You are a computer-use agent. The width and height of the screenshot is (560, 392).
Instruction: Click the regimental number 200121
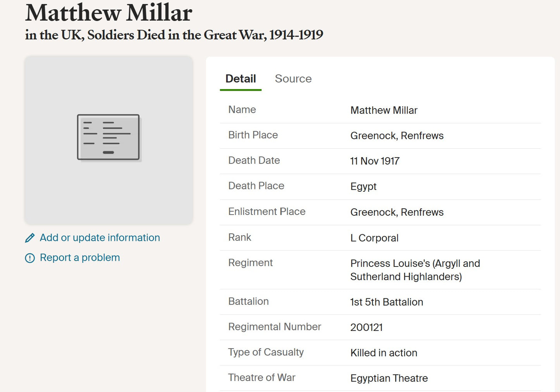[366, 327]
